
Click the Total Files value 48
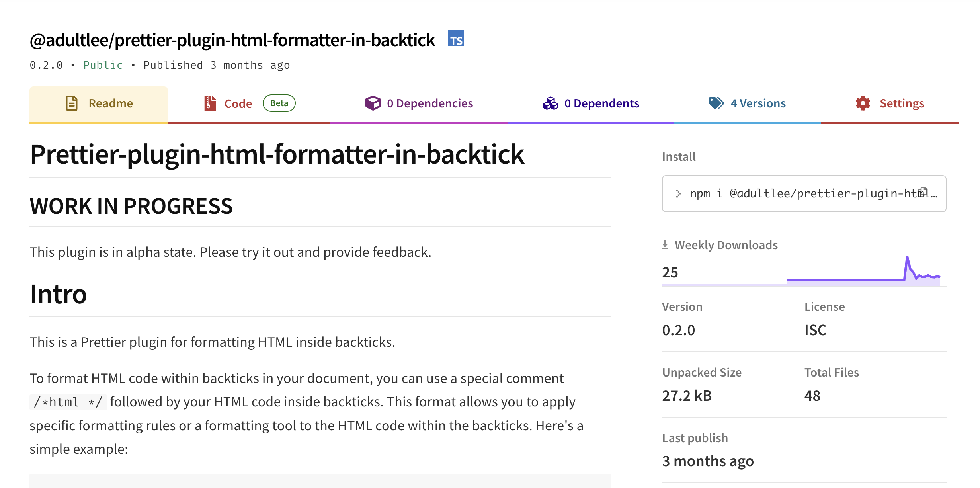point(812,396)
